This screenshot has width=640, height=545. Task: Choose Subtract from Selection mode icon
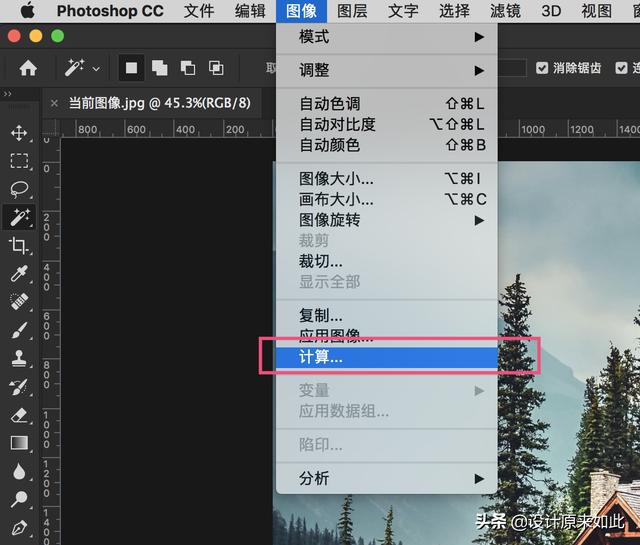pyautogui.click(x=188, y=68)
